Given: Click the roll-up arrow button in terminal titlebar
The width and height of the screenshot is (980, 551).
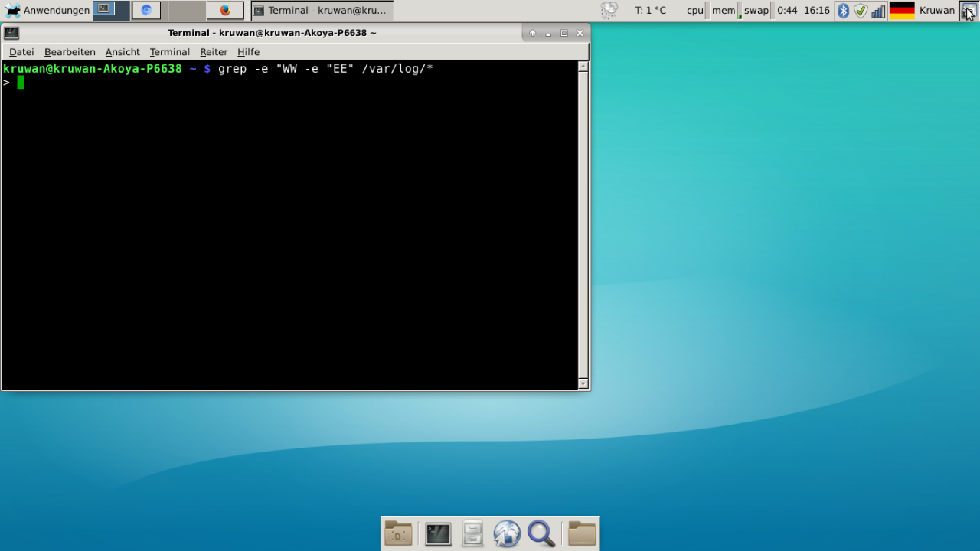Looking at the screenshot, I should pyautogui.click(x=533, y=33).
